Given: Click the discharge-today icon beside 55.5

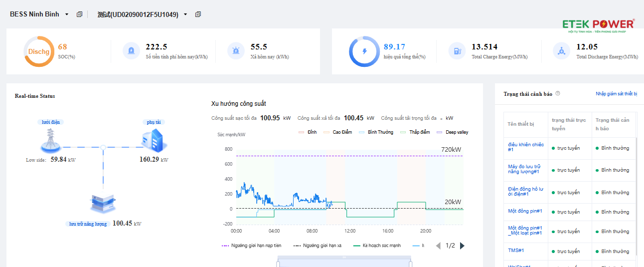Looking at the screenshot, I should pos(236,51).
